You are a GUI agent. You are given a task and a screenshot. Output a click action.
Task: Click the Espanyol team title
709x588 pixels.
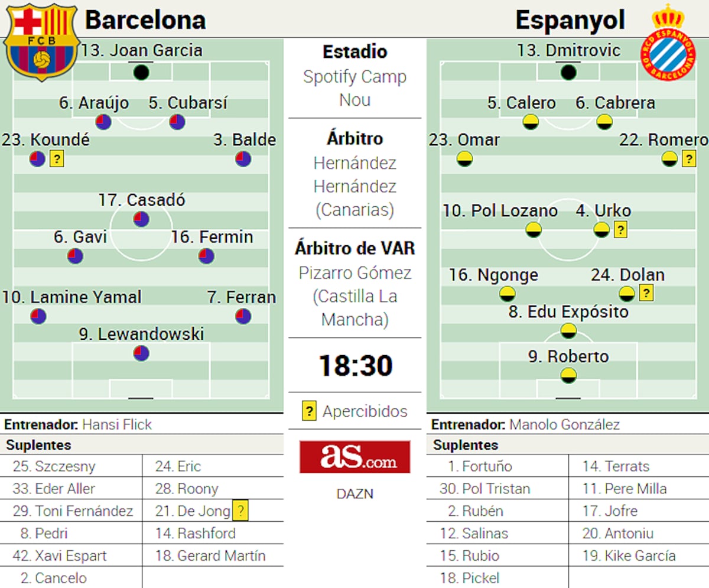click(570, 20)
